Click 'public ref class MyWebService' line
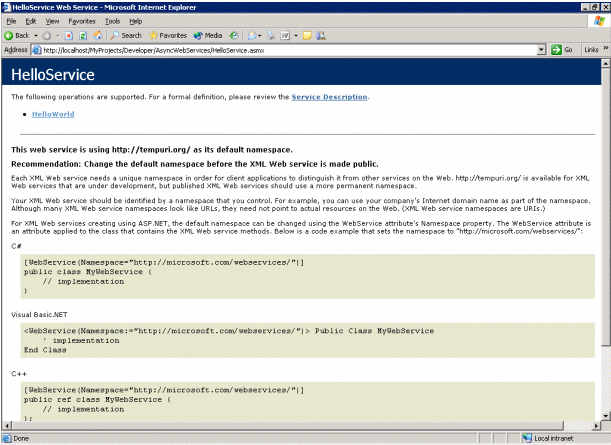This screenshot has height=445, width=611. [97, 400]
